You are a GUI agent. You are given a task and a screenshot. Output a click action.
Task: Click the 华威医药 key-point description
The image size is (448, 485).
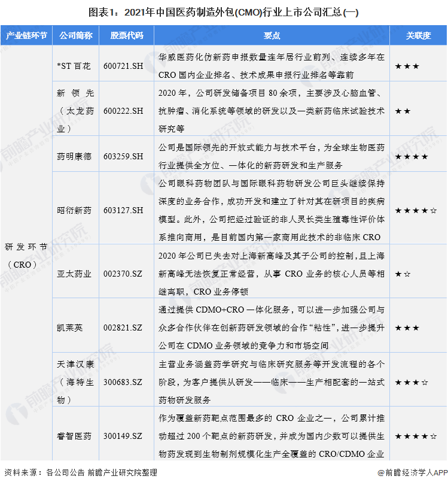272,66
